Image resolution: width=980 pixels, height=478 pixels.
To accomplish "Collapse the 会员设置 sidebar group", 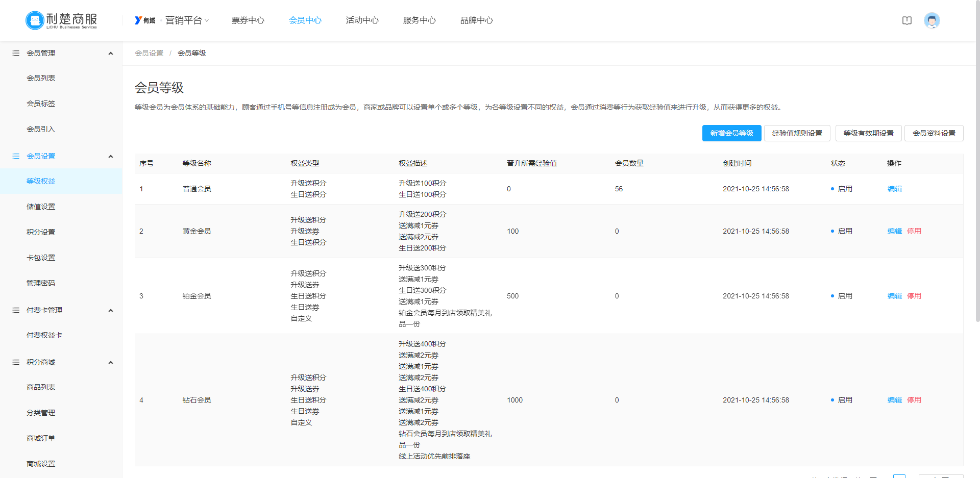I will pyautogui.click(x=111, y=156).
